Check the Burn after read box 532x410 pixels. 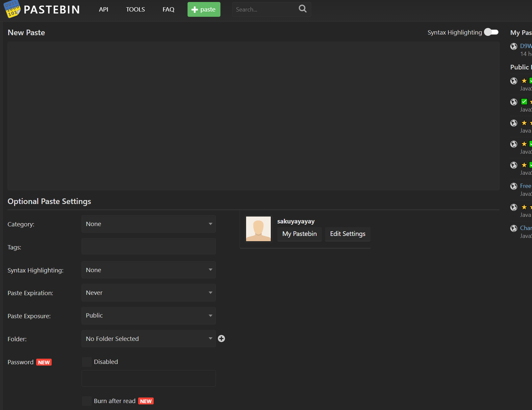[x=87, y=401]
